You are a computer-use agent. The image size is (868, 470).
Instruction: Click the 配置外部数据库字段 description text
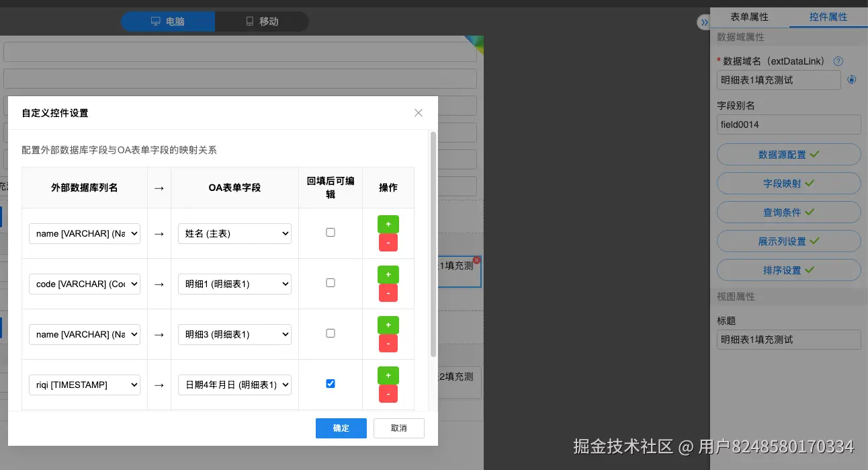[120, 150]
